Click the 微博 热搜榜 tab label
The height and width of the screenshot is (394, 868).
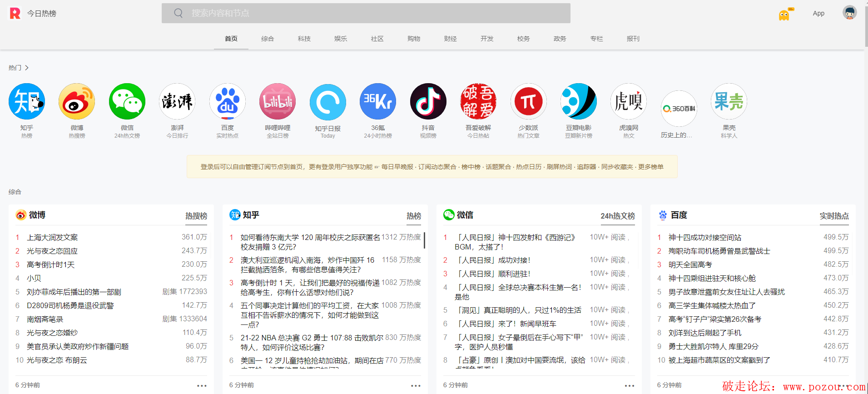196,216
